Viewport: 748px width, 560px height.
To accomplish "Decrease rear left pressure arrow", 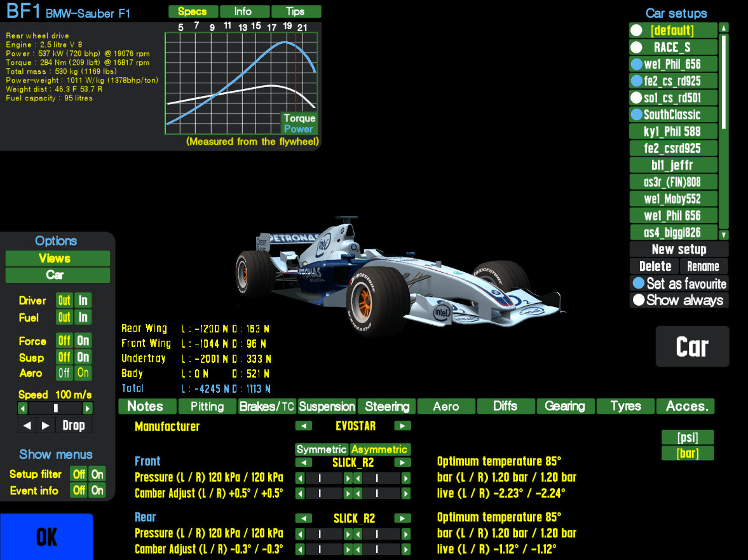I will coord(300,534).
